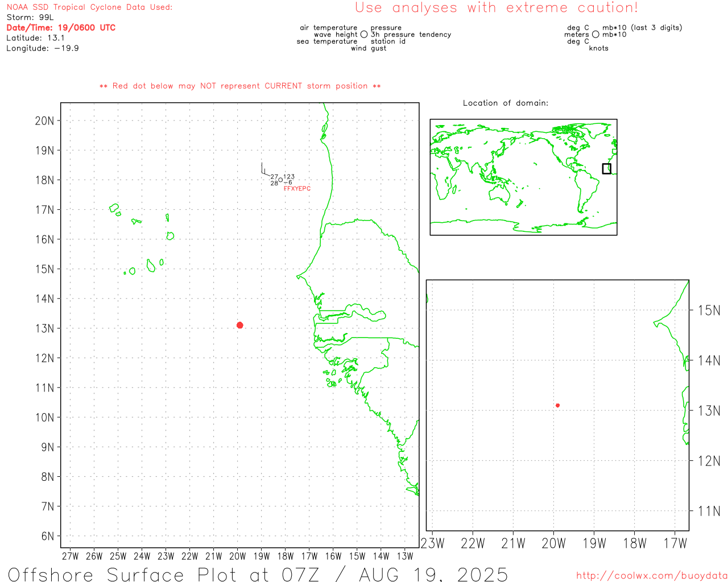Click the sea temperature value 28 at station
728x582 pixels.
274,183
